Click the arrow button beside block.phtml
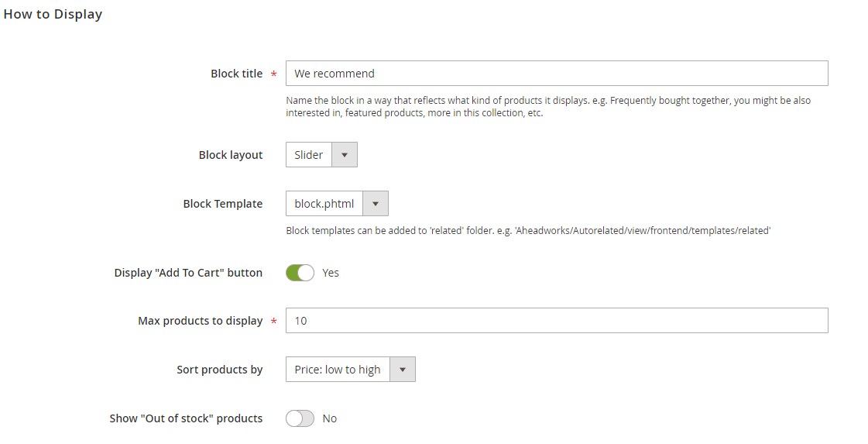This screenshot has width=868, height=444. click(376, 204)
